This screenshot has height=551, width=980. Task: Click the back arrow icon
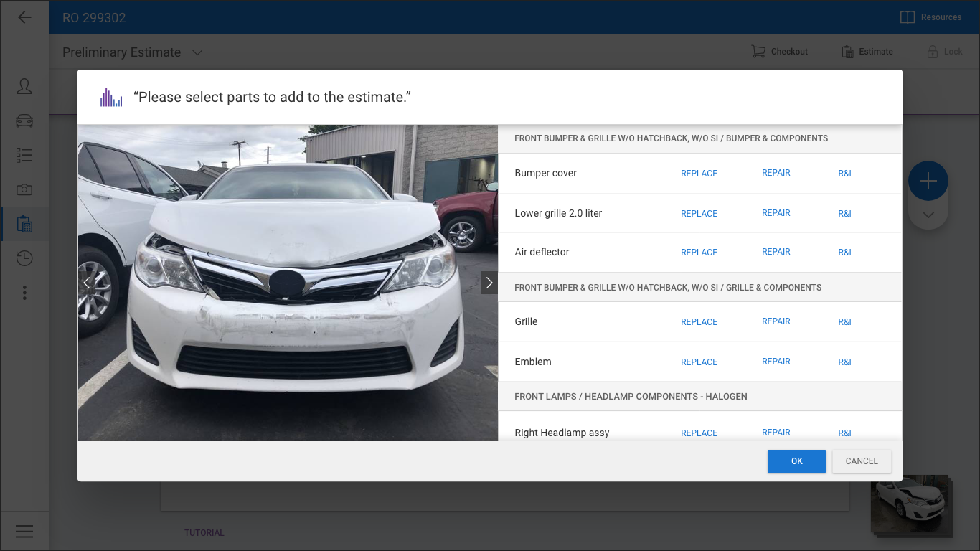click(24, 17)
